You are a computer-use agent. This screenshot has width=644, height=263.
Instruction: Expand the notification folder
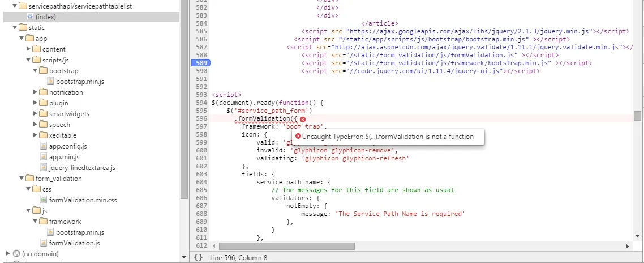35,92
